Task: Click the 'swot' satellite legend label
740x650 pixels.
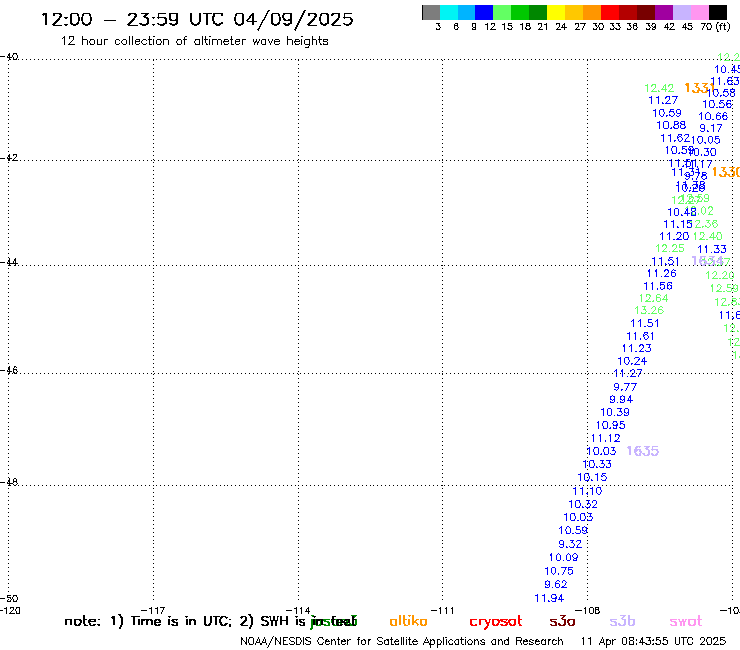Action: coord(686,622)
